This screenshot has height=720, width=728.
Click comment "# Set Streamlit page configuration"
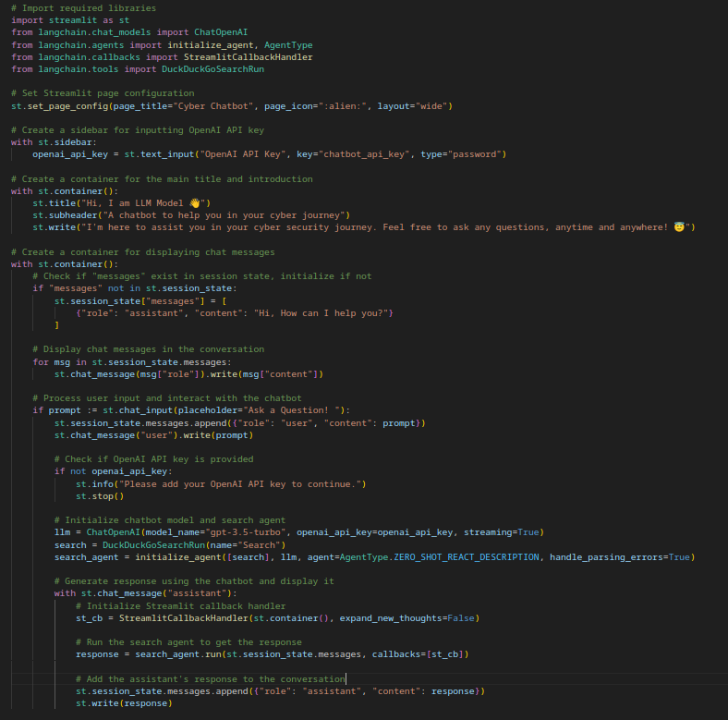click(x=103, y=93)
